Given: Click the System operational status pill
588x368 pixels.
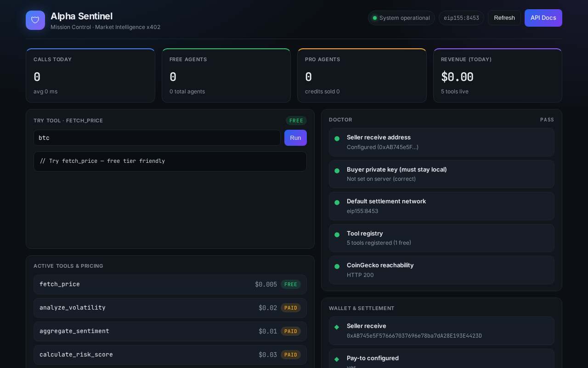Looking at the screenshot, I should (401, 18).
